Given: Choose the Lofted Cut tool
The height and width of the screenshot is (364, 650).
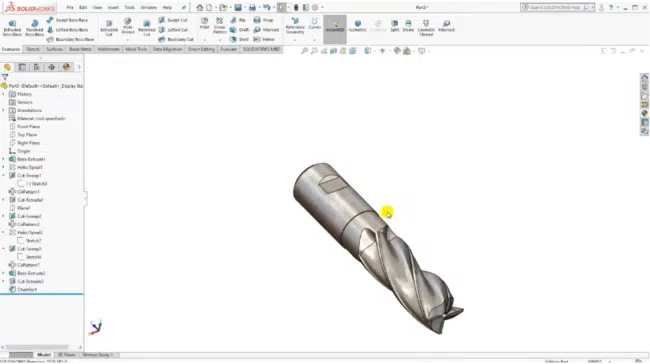Looking at the screenshot, I should [x=173, y=30].
